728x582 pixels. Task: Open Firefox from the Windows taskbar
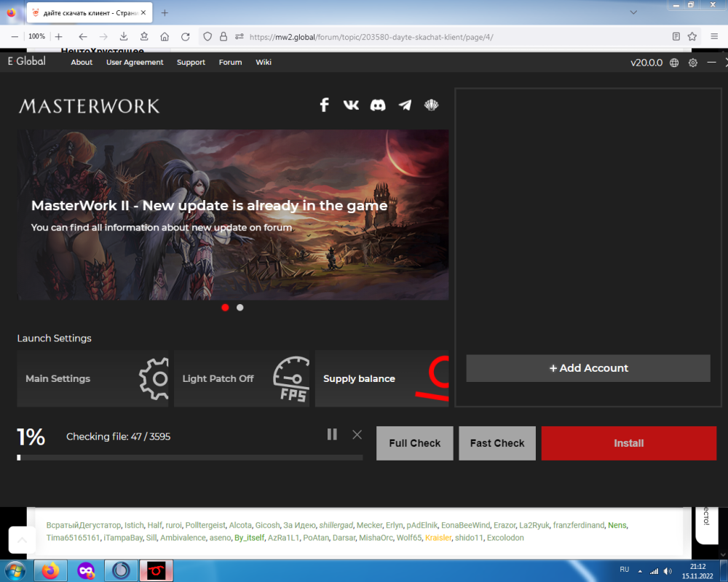(50, 570)
